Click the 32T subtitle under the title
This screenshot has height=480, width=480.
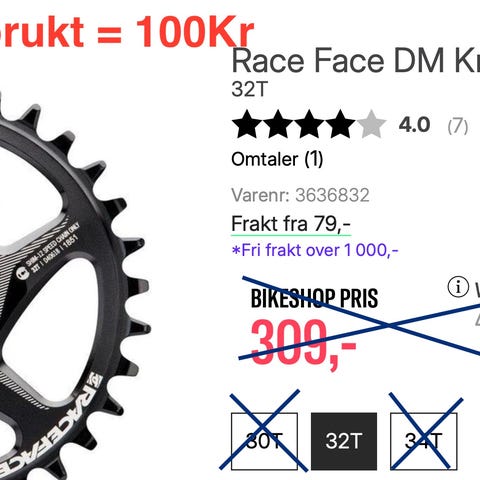tap(250, 89)
